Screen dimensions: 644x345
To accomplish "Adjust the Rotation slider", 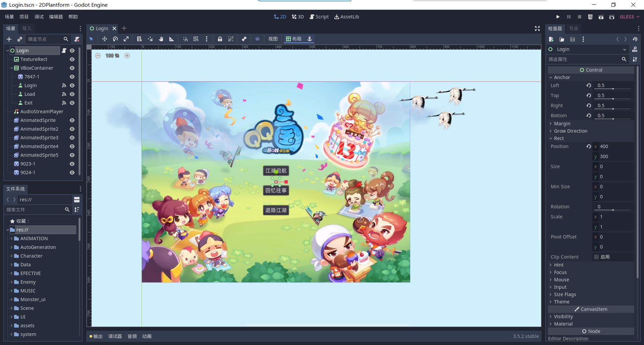I will (x=613, y=210).
